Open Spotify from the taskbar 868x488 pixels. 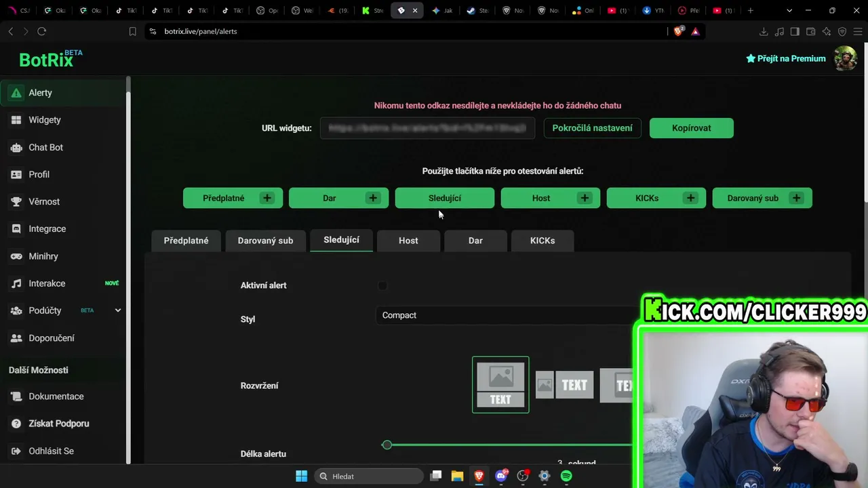point(566,476)
